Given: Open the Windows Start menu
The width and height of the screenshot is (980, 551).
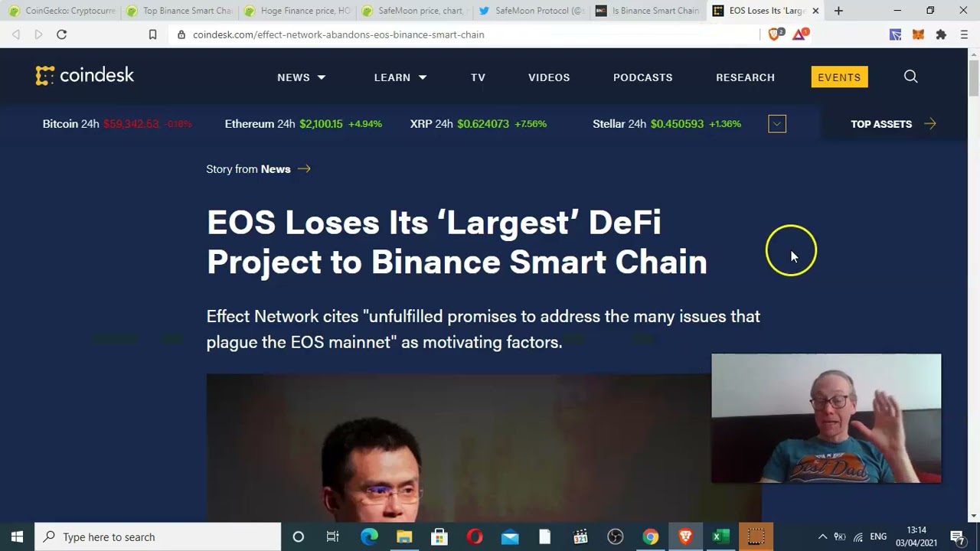Looking at the screenshot, I should (x=17, y=536).
